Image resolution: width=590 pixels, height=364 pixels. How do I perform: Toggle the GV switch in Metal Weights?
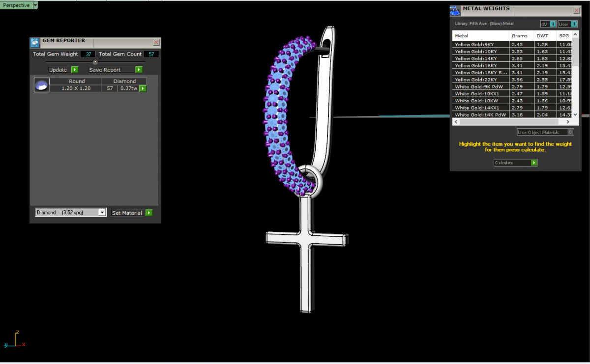click(553, 24)
